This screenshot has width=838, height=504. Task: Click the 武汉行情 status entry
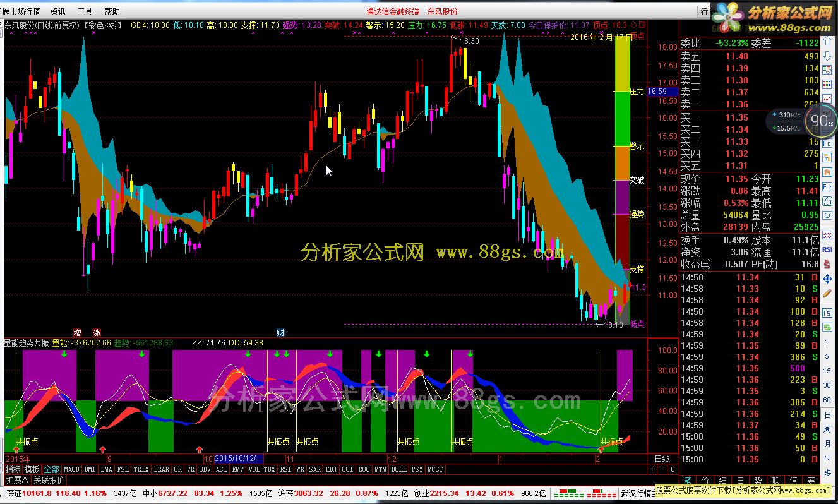pyautogui.click(x=638, y=493)
